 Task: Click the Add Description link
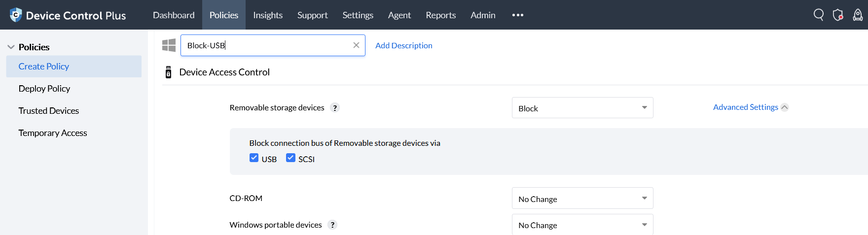tap(403, 45)
